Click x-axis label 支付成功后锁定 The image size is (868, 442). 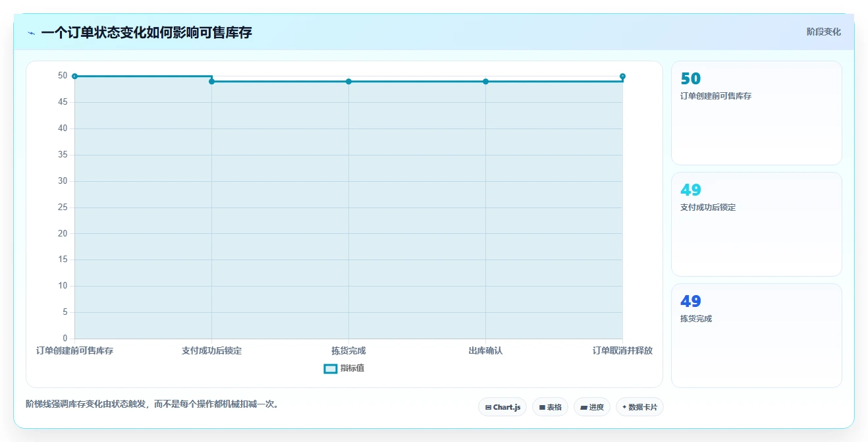[x=211, y=350]
